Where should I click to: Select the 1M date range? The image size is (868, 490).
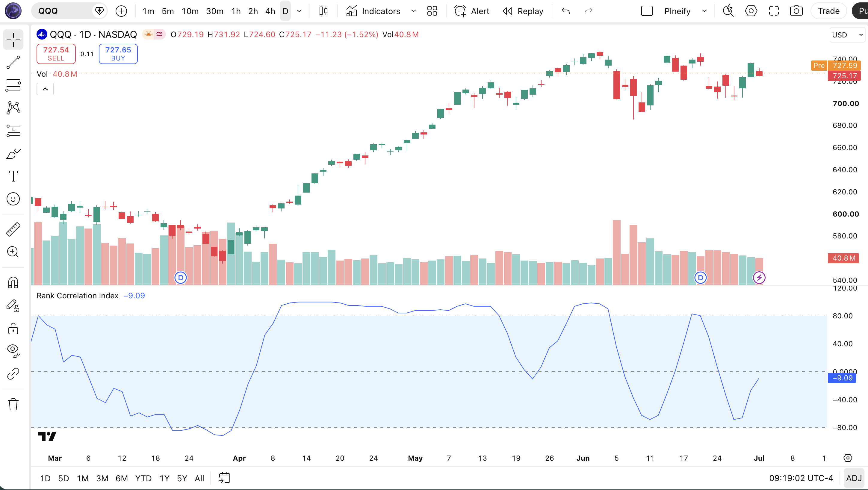[x=83, y=478]
